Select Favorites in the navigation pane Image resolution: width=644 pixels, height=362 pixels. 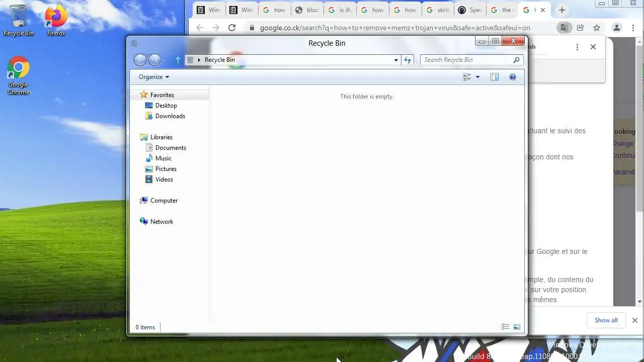162,95
